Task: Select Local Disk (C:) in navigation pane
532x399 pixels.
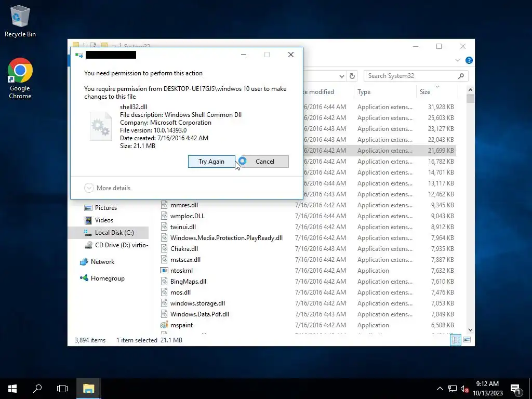Action: click(108, 233)
